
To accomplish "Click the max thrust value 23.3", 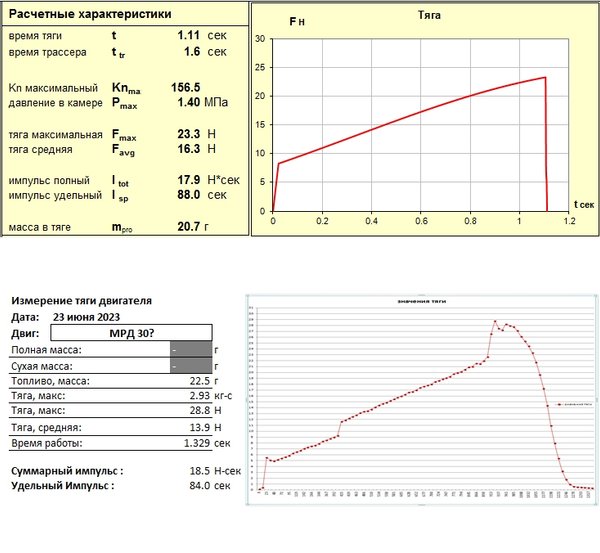I will coord(189,133).
